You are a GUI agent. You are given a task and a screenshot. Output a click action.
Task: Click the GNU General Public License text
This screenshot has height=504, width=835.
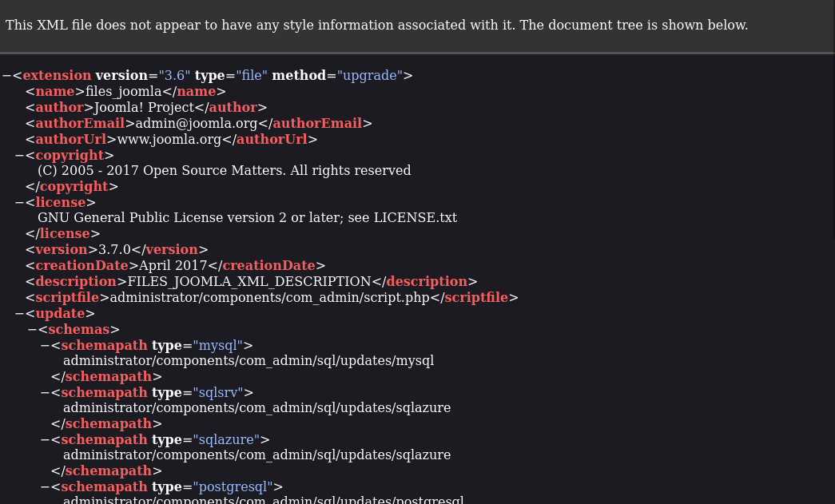247,218
